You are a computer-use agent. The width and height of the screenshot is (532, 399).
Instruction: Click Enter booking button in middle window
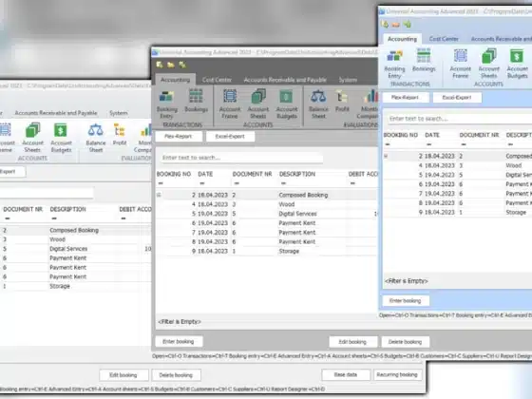click(x=179, y=342)
